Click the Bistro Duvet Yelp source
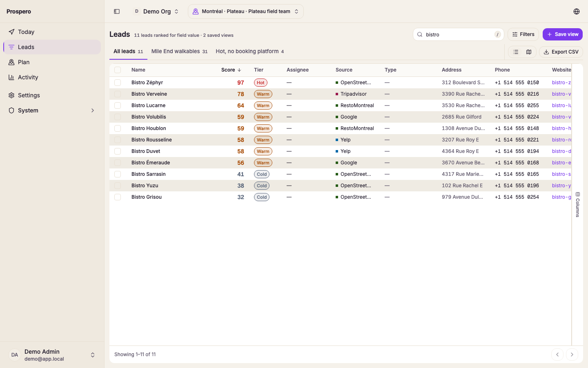 tap(343, 151)
